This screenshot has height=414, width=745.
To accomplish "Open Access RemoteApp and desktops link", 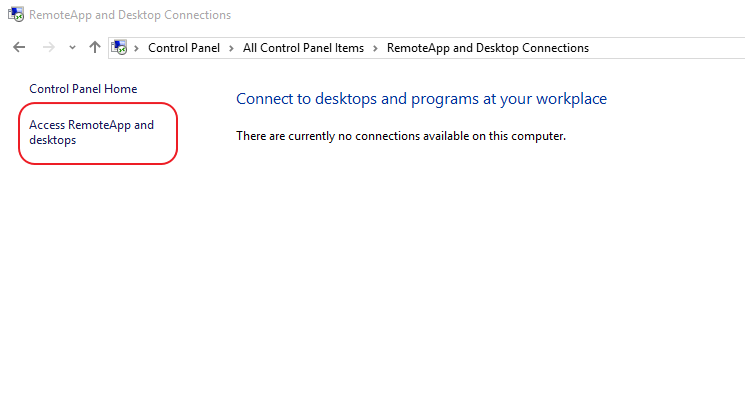I will click(91, 133).
